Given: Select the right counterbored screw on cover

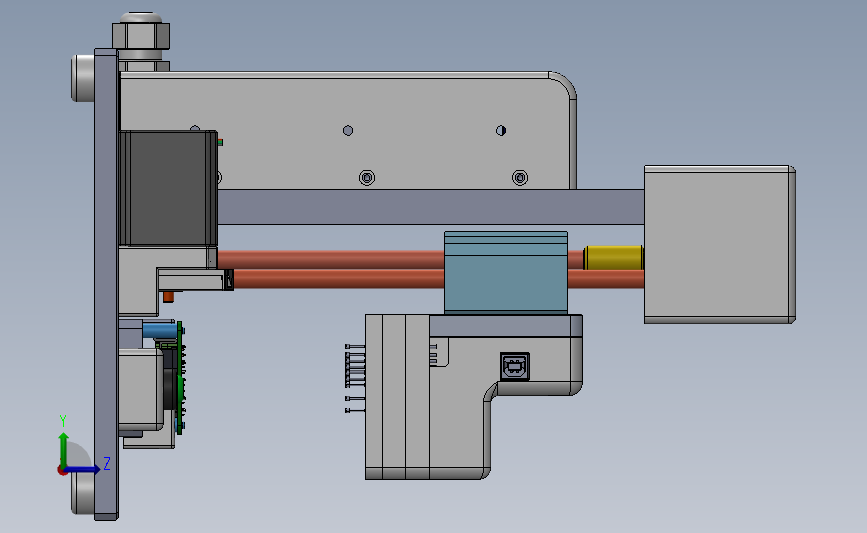Looking at the screenshot, I should tap(520, 177).
